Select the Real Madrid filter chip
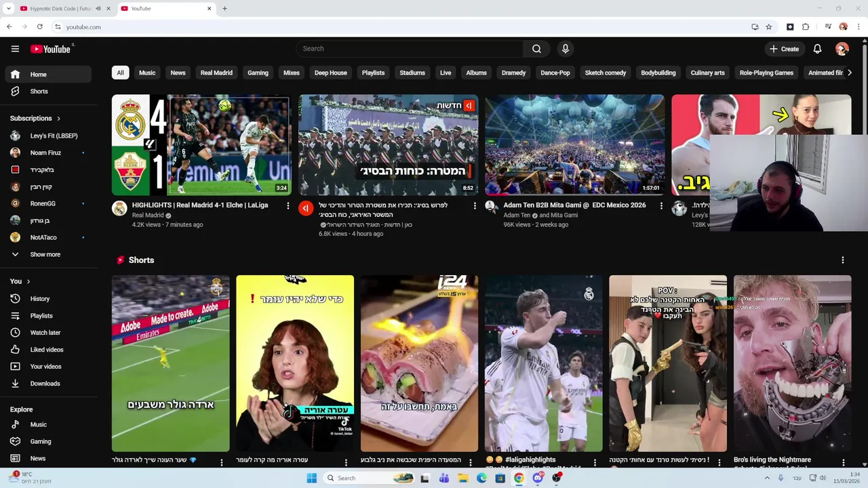Image resolution: width=868 pixels, height=488 pixels. 216,73
